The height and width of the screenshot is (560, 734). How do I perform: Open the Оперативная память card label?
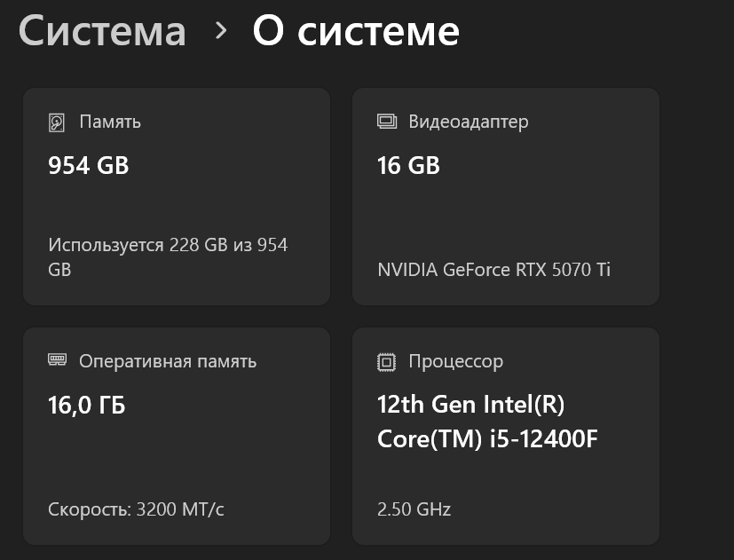(168, 361)
